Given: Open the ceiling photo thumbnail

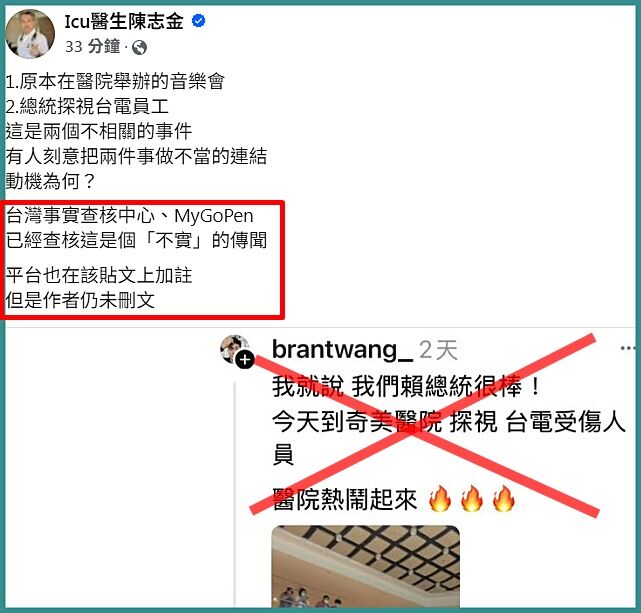Looking at the screenshot, I should coord(366,566).
